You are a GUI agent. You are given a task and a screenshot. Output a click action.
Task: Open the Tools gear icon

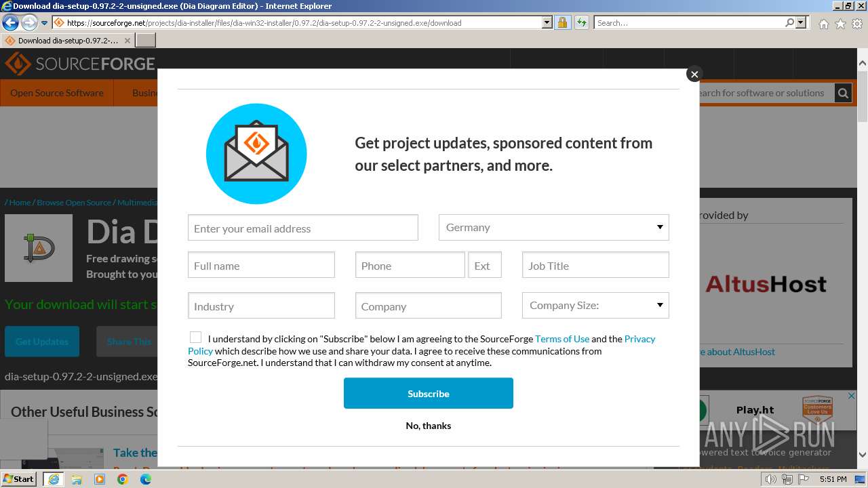[857, 24]
